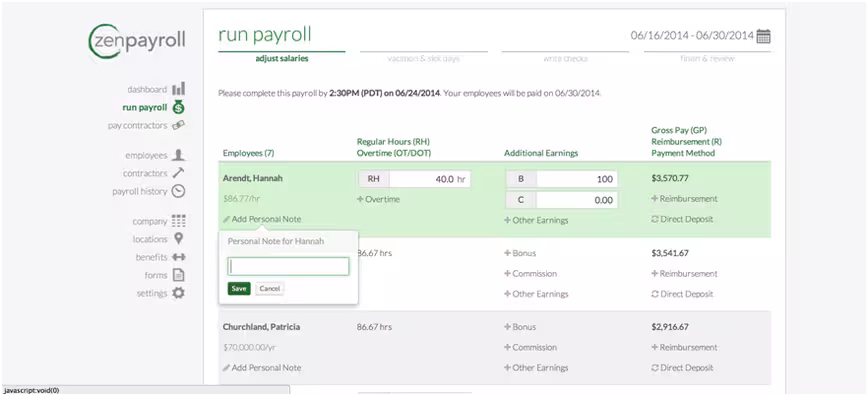Click the locations pin icon
This screenshot has width=868, height=396.
(x=178, y=239)
